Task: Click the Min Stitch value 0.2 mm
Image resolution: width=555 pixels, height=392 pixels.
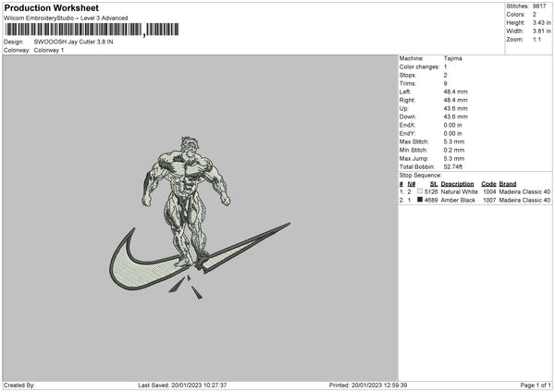Action: tap(454, 150)
